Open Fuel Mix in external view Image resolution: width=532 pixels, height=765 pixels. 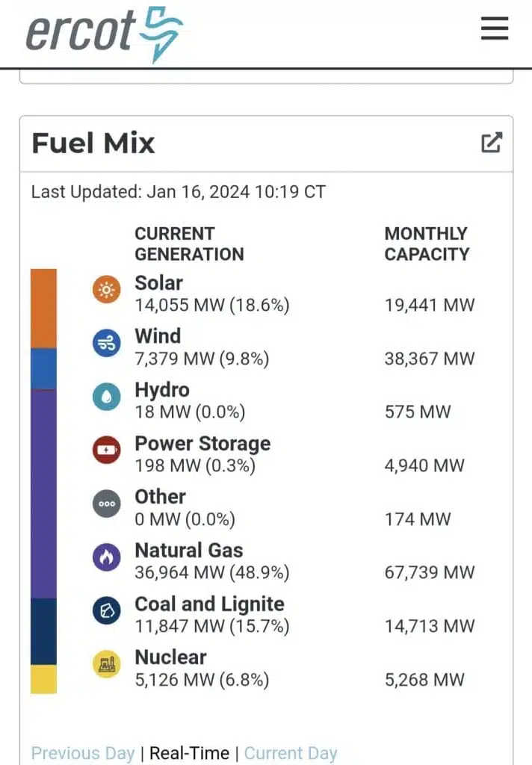pyautogui.click(x=492, y=143)
